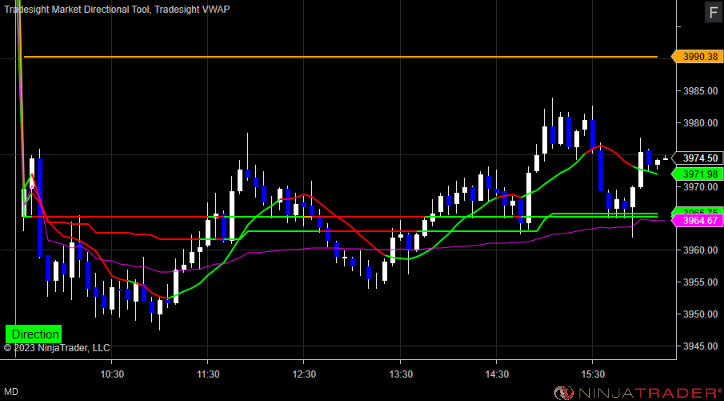Click the 3970.00 price axis label
The width and height of the screenshot is (724, 401).
(x=700, y=187)
